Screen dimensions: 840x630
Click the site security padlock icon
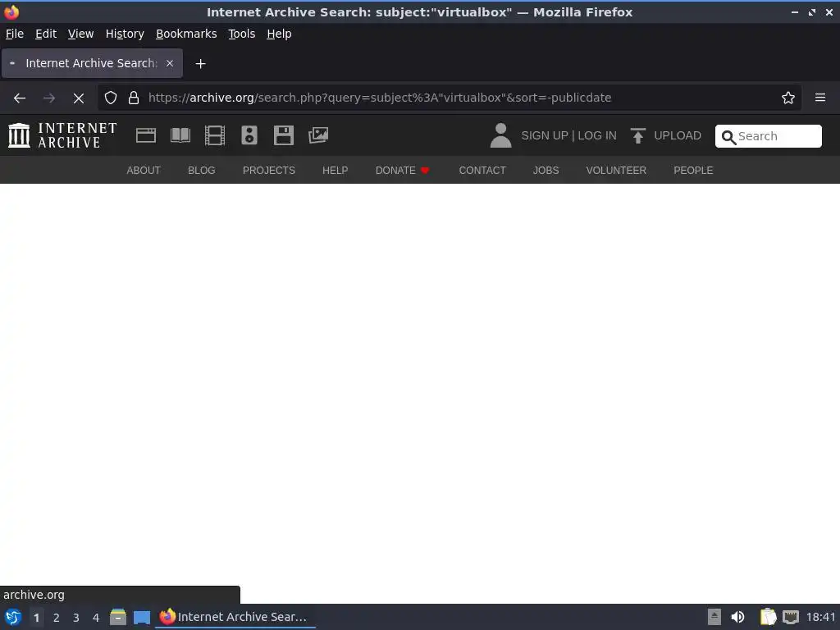(134, 98)
